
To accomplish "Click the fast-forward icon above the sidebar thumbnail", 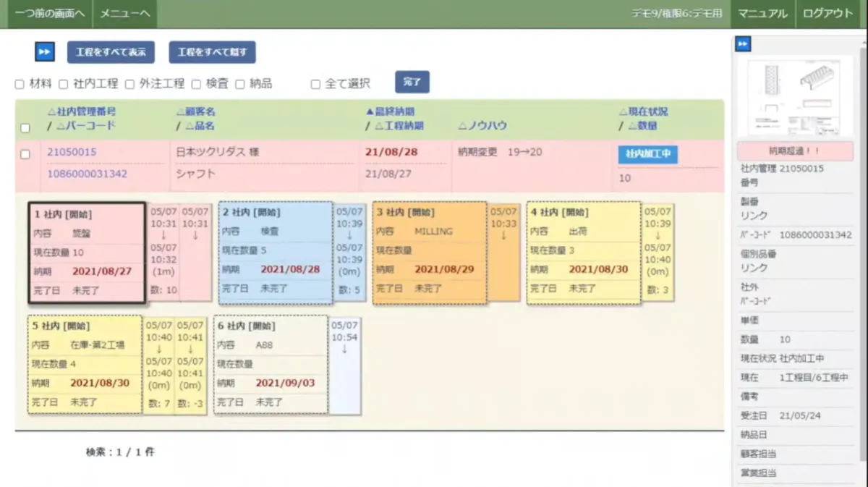I will pyautogui.click(x=743, y=45).
